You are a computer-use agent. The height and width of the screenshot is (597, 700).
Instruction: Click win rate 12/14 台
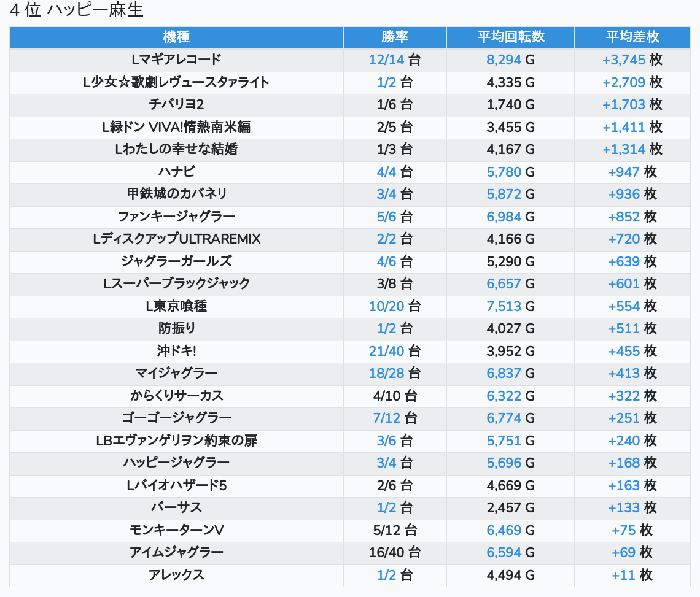click(395, 60)
